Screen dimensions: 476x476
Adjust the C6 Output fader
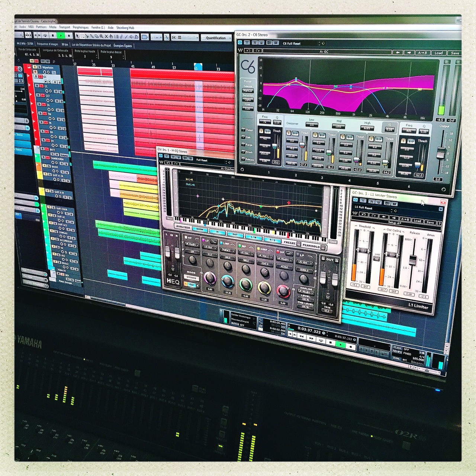coord(441,153)
